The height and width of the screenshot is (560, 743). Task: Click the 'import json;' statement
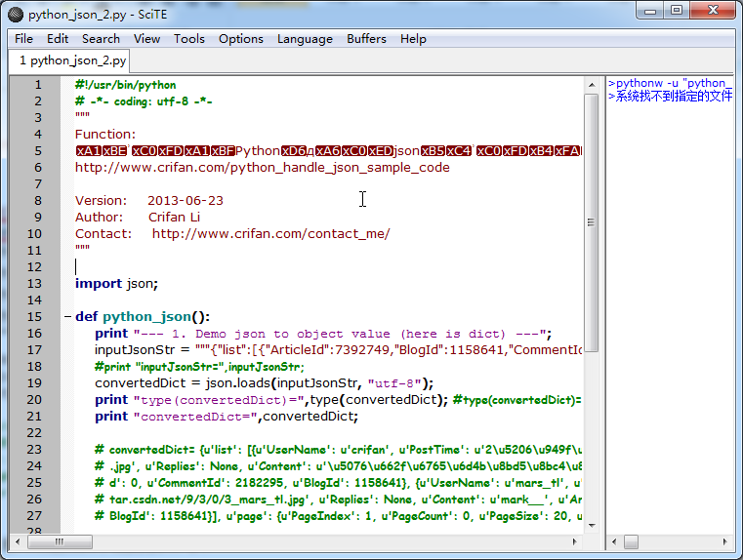pyautogui.click(x=116, y=284)
